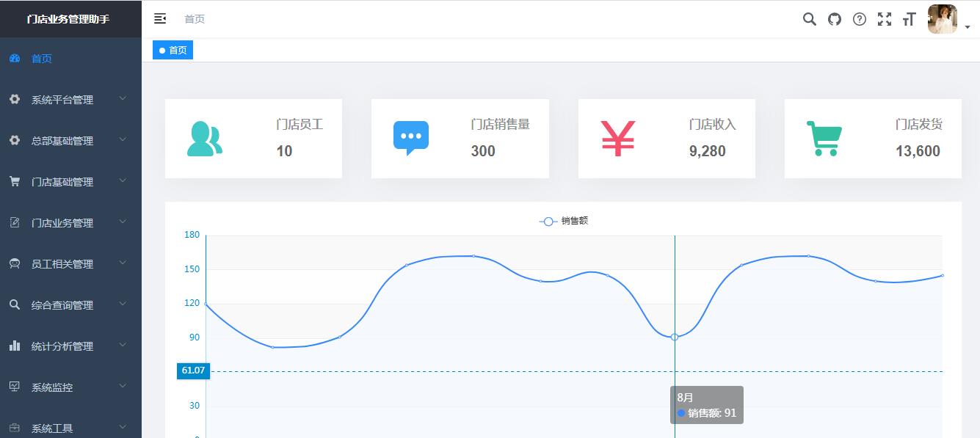Click the 门店发货 shopping cart icon
Viewport: 980px width, 438px height.
click(824, 139)
